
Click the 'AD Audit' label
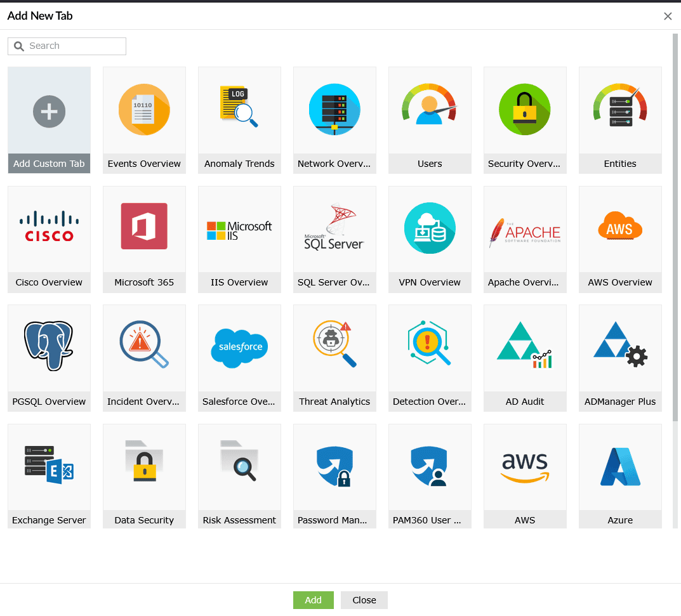(525, 402)
